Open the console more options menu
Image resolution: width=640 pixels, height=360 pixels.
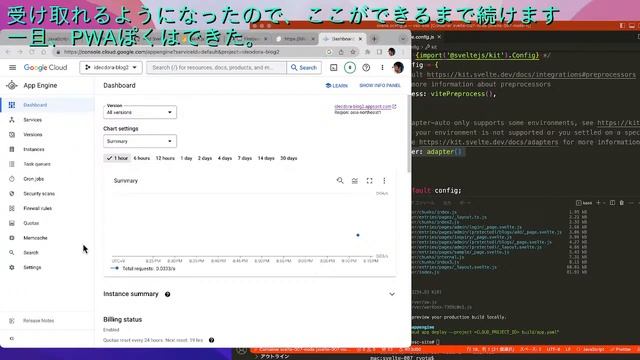[382, 68]
